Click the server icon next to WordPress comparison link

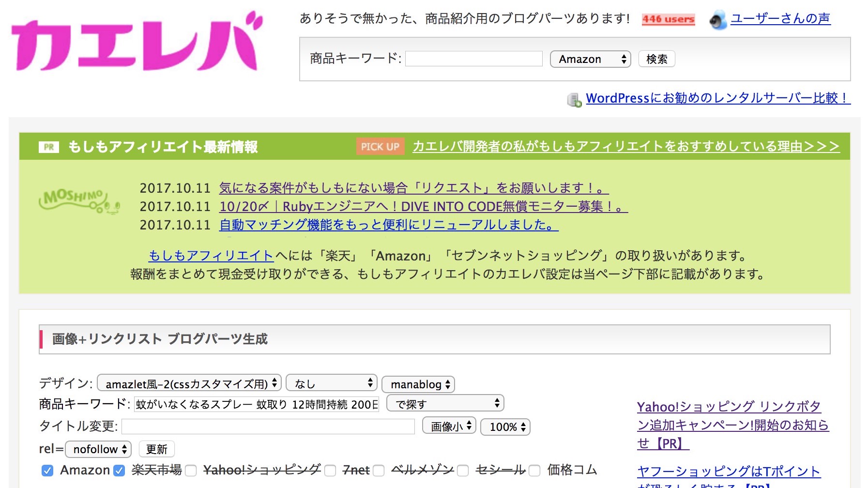(x=574, y=100)
